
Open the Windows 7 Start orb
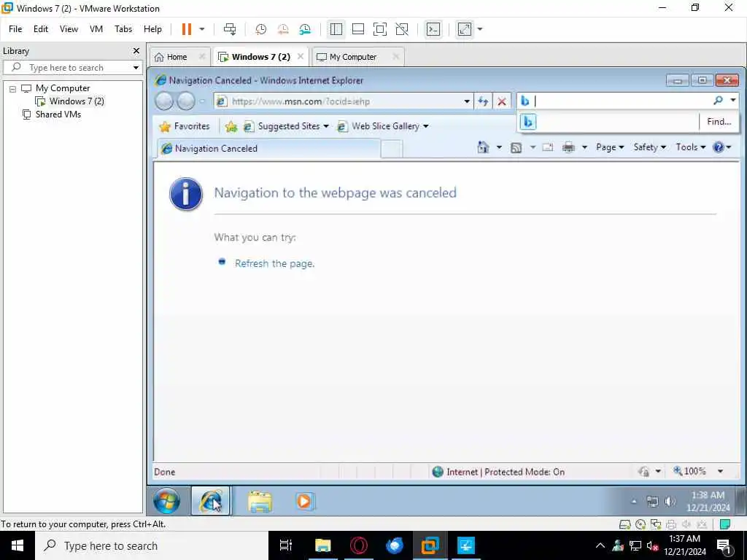167,501
